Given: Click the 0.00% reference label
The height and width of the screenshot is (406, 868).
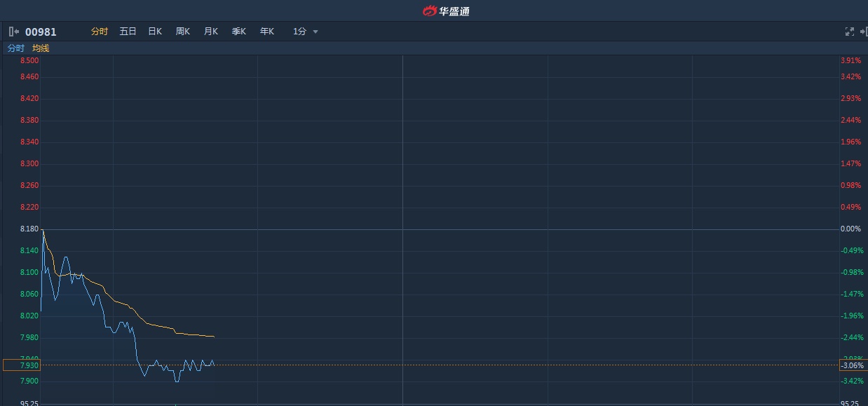Looking at the screenshot, I should (x=850, y=229).
